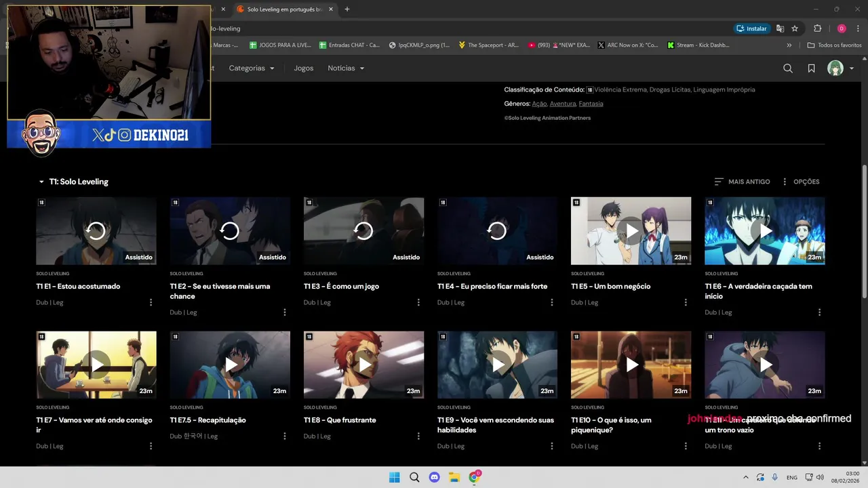Image resolution: width=868 pixels, height=488 pixels.
Task: Follow the Ação genre link
Action: tap(539, 104)
